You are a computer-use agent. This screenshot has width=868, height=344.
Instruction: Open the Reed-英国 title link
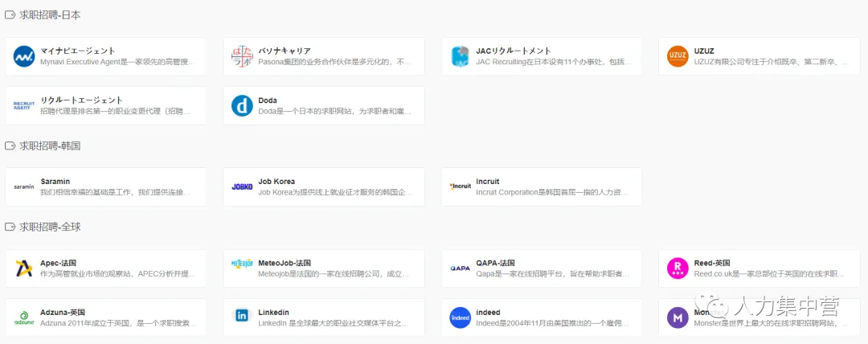[712, 263]
